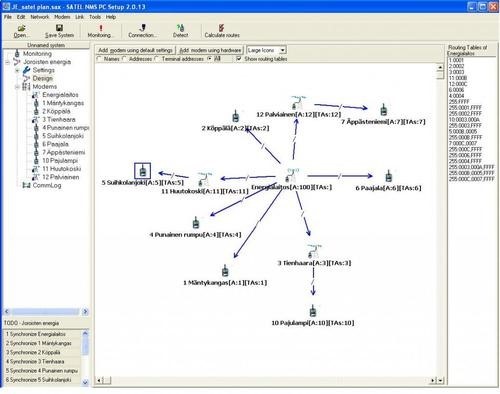Collapse the Joroisten energia tree node
Image resolution: width=500 pixels, height=394 pixels.
pyautogui.click(x=7, y=62)
